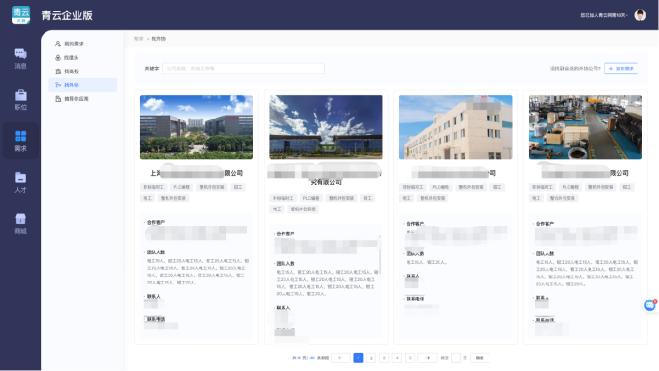This screenshot has width=659, height=371.
Task: Click the next page arrow
Action: coord(428,358)
